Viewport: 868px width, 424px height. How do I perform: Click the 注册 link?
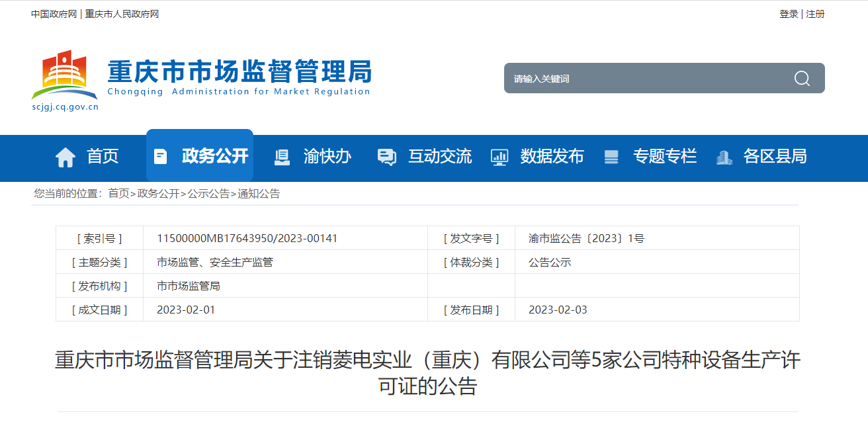815,14
